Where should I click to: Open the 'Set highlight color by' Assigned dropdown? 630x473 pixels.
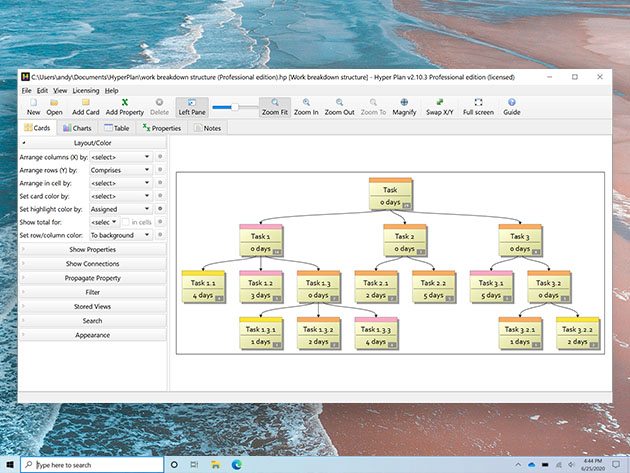point(120,208)
